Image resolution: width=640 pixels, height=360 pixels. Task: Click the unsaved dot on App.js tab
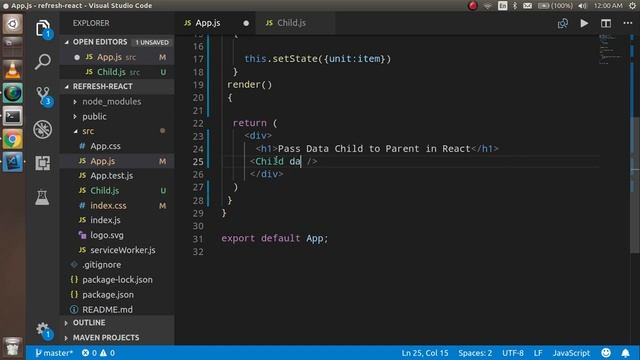click(246, 23)
